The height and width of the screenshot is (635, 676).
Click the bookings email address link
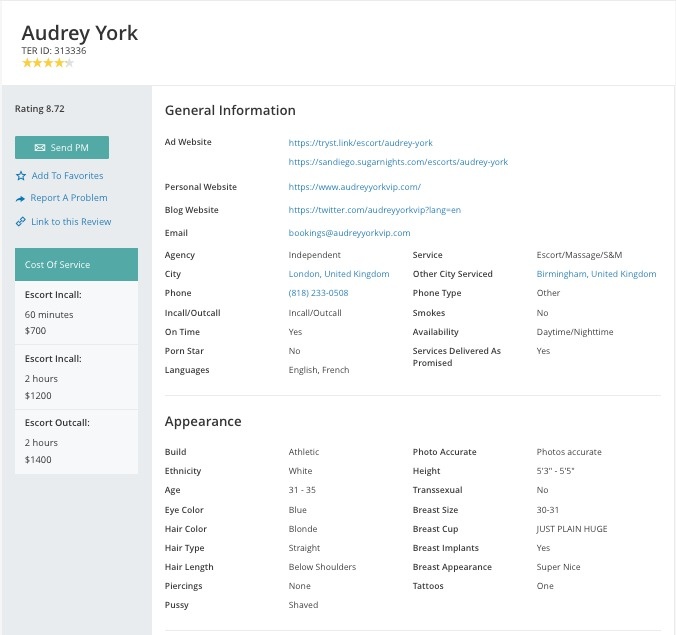point(349,233)
